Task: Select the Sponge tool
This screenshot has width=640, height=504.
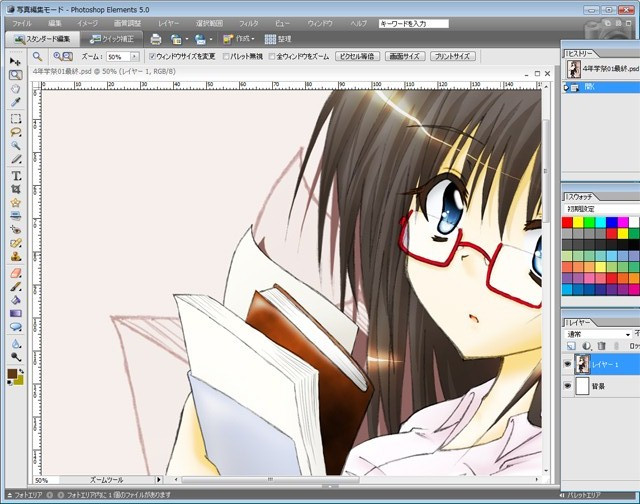Action: (16, 357)
